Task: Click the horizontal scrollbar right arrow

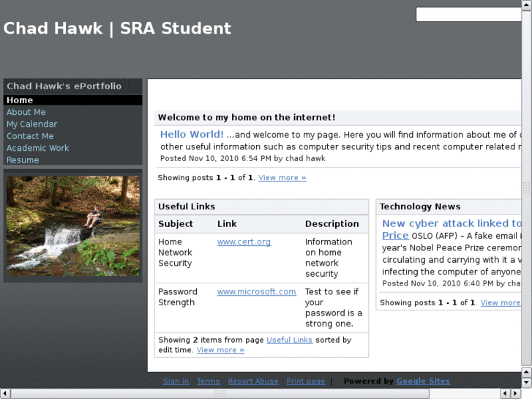Action: pyautogui.click(x=515, y=394)
